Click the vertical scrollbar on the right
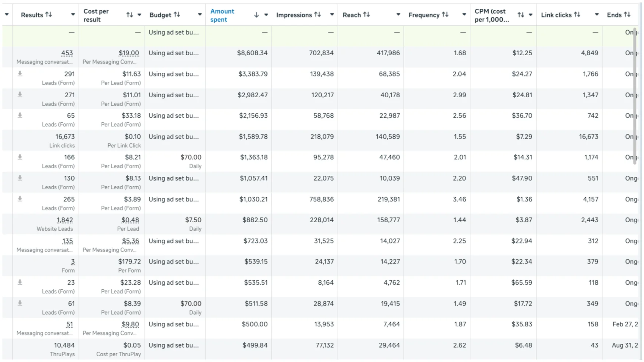The width and height of the screenshot is (644, 362). (635, 96)
